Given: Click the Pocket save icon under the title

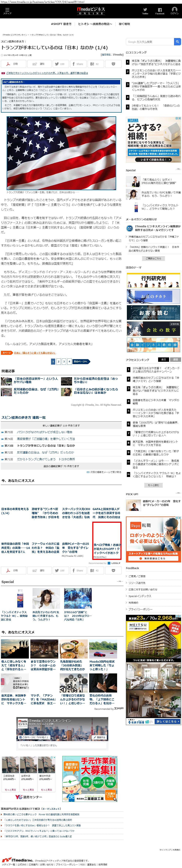Looking at the screenshot, I should pos(114,64).
